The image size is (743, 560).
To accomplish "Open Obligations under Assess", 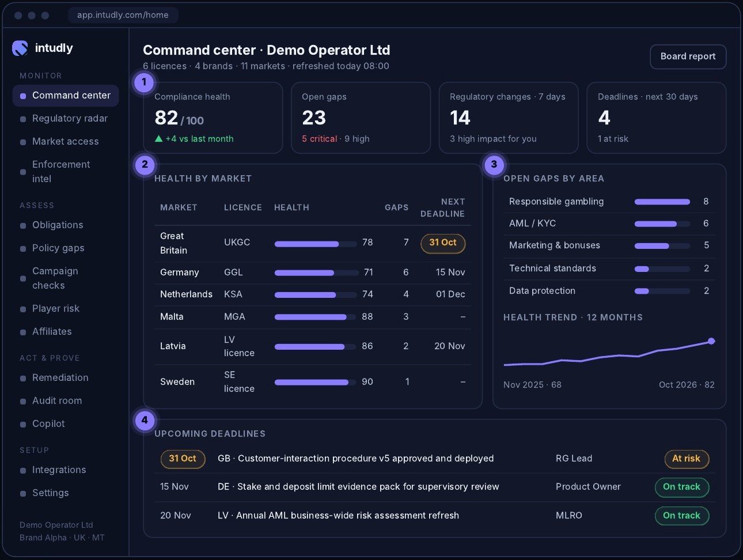I will [66, 225].
